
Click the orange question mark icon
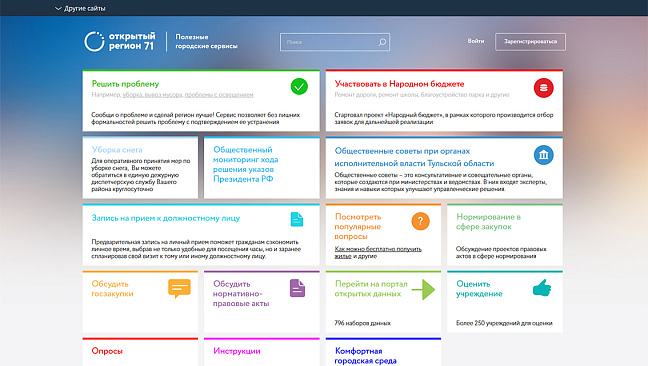420,221
